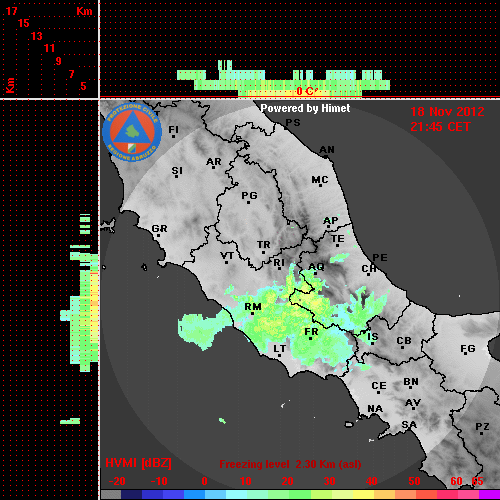This screenshot has height=500, width=500.
Task: Click the '9' altitude label
Action: (59, 61)
